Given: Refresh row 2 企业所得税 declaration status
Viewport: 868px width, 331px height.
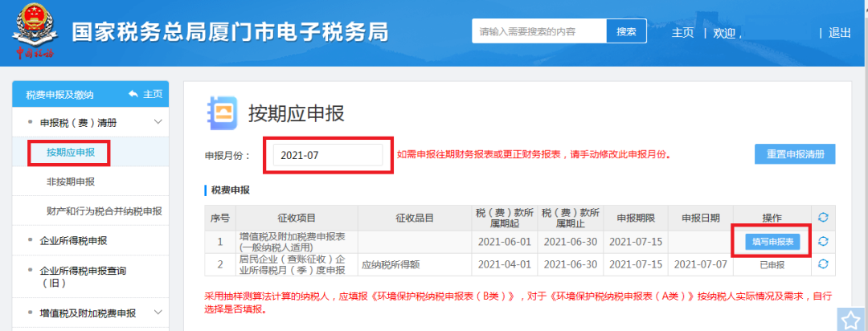Looking at the screenshot, I should point(823,264).
